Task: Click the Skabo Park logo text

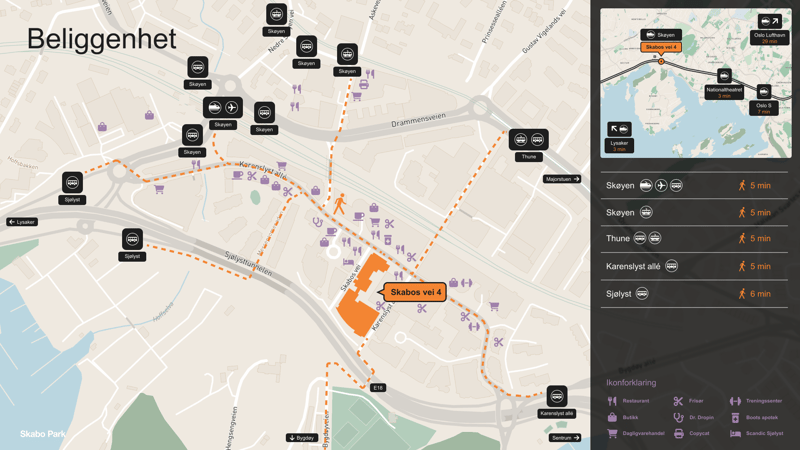Action: coord(43,434)
